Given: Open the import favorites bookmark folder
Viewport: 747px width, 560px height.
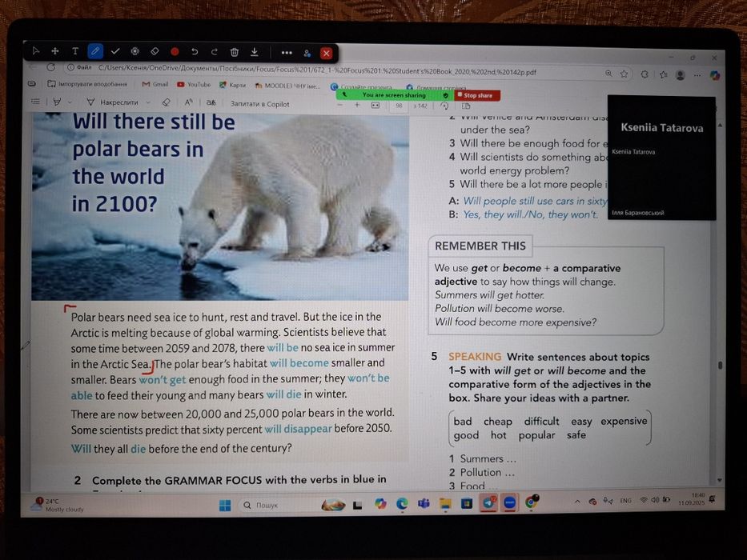Looking at the screenshot, I should pyautogui.click(x=87, y=84).
